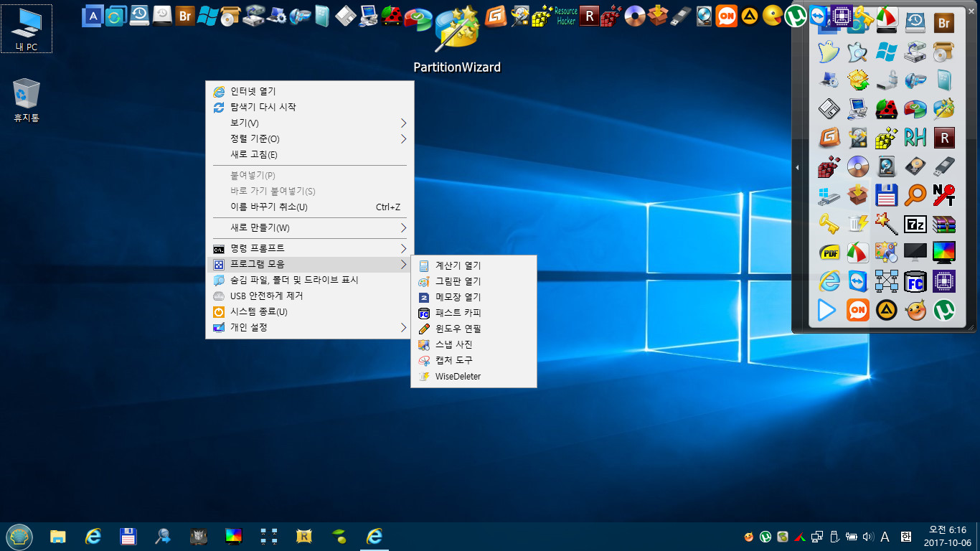Launch WiseDeleter from submenu
The height and width of the screenshot is (551, 980).
tap(473, 376)
